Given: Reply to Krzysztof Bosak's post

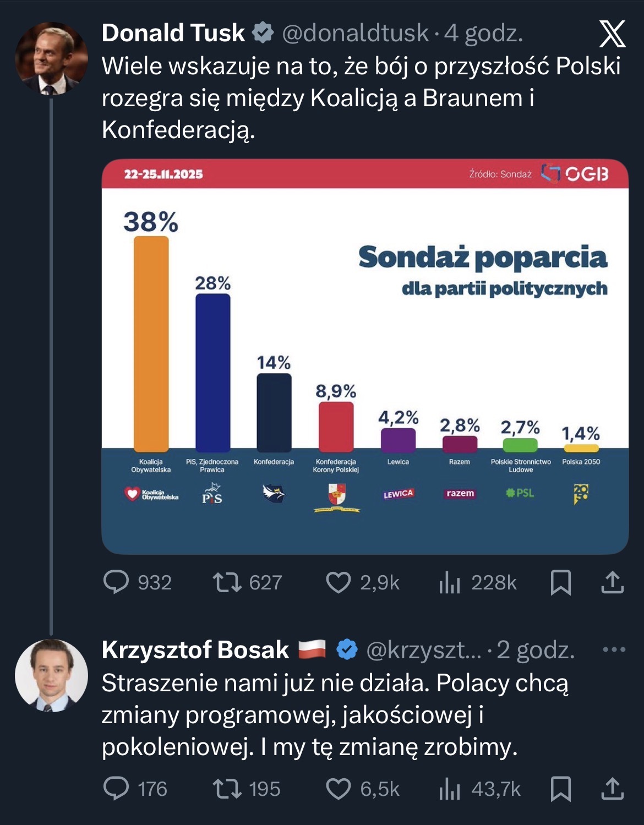Looking at the screenshot, I should pos(116,789).
